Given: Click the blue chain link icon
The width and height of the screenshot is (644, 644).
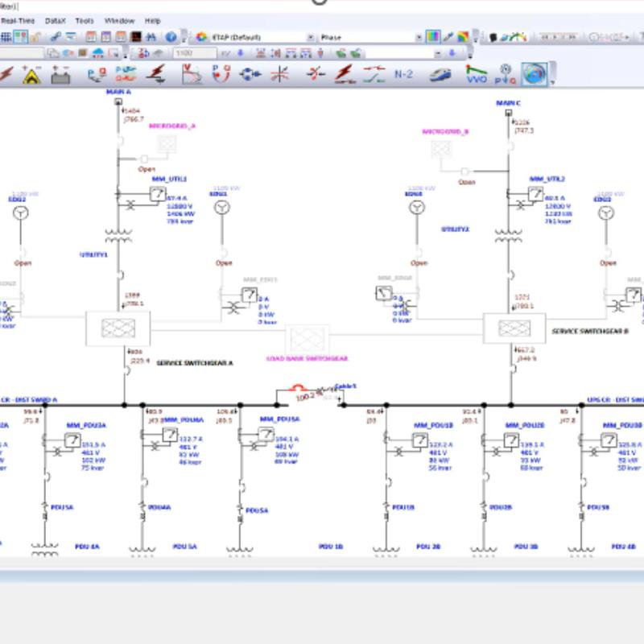Looking at the screenshot, I should point(56,37).
